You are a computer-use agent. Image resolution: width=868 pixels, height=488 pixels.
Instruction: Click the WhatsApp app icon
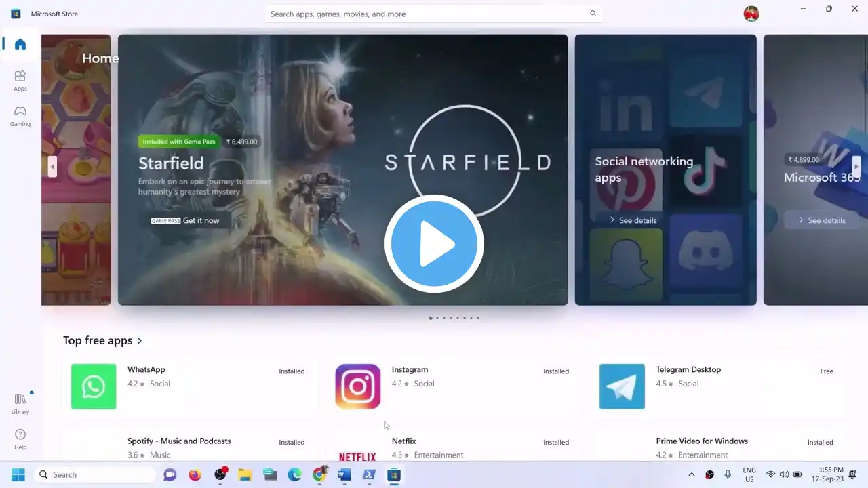pos(94,386)
